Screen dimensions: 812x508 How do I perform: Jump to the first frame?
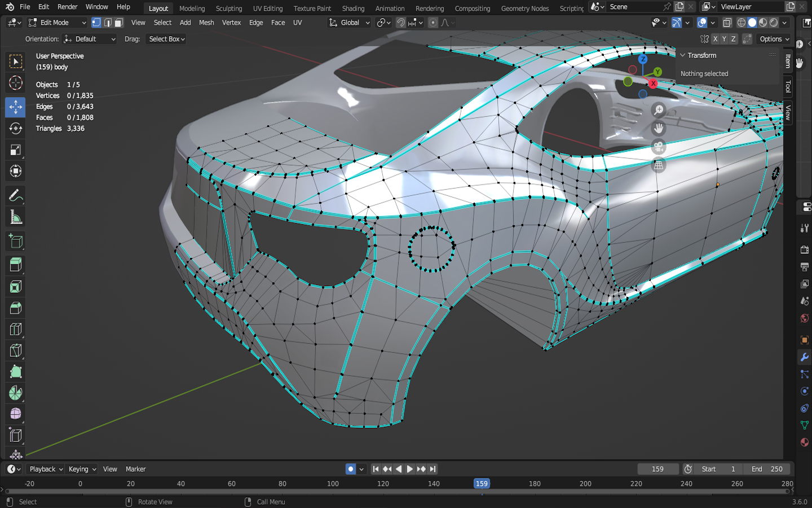pos(376,469)
